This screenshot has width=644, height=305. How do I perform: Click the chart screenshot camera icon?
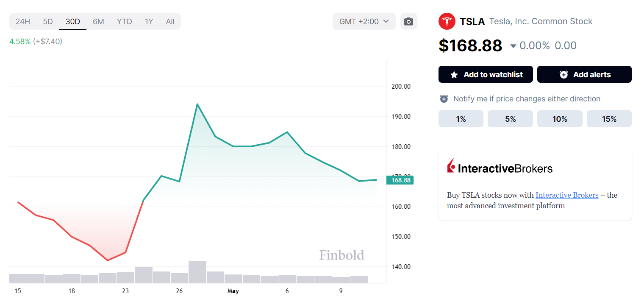pyautogui.click(x=408, y=21)
